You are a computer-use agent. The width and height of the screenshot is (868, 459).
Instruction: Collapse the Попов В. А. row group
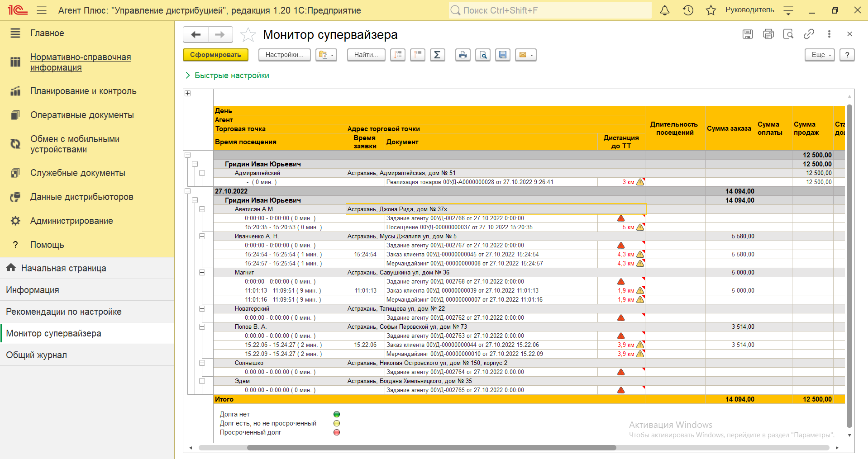(202, 327)
